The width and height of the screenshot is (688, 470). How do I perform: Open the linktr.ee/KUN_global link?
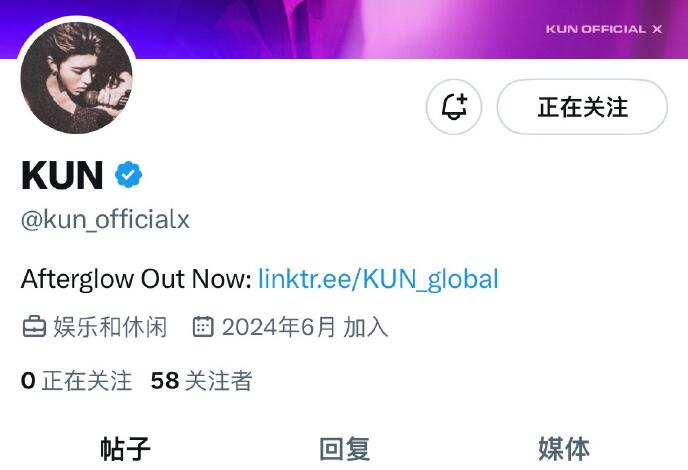378,279
